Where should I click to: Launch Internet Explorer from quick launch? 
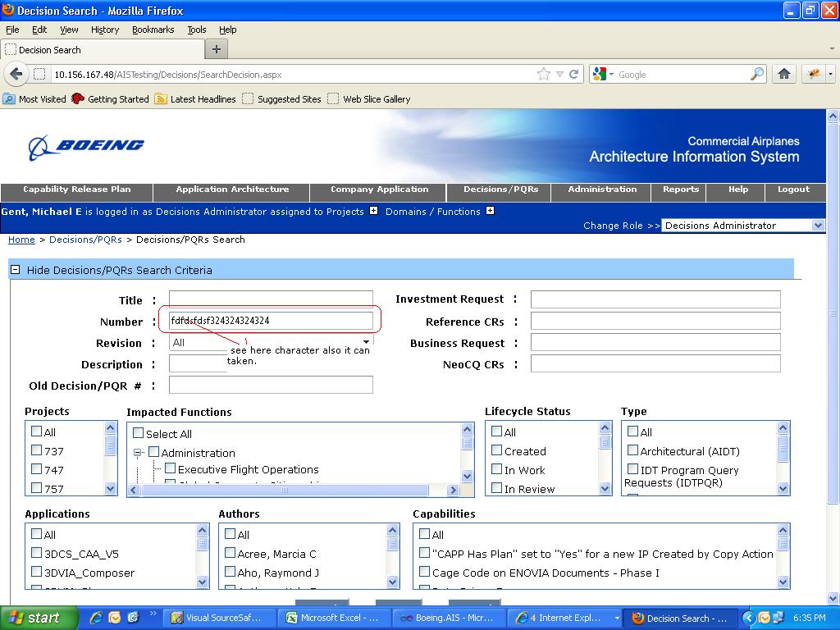click(x=96, y=618)
